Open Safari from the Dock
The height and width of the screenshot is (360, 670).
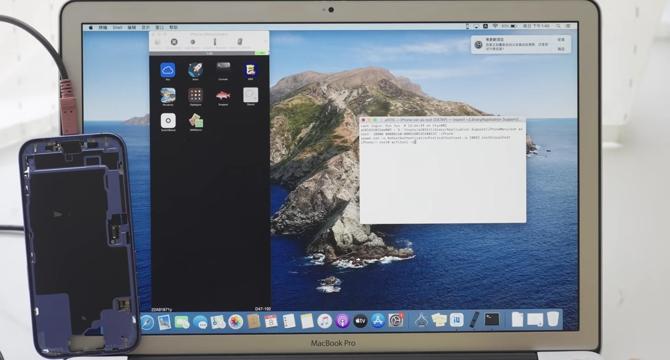pyautogui.click(x=147, y=322)
